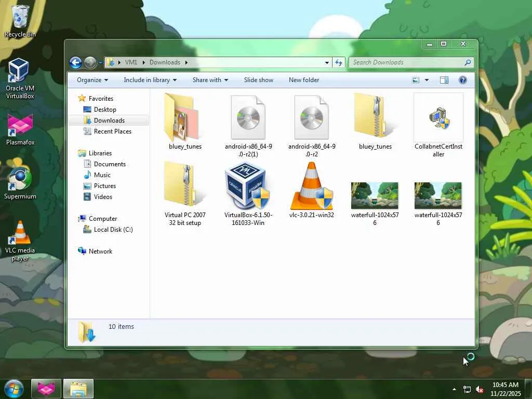Open the Organize dropdown menu
This screenshot has height=399, width=532.
92,80
